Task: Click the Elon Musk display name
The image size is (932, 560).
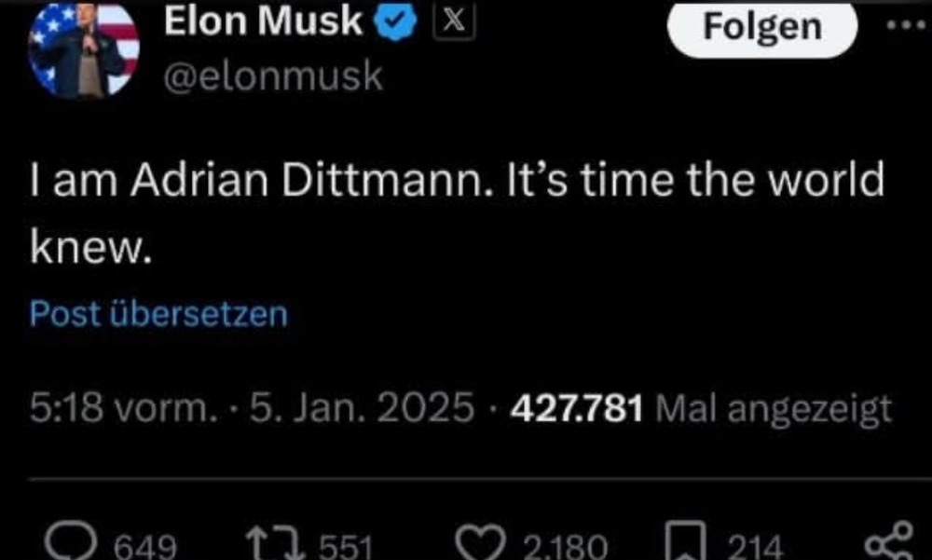Action: [262, 22]
